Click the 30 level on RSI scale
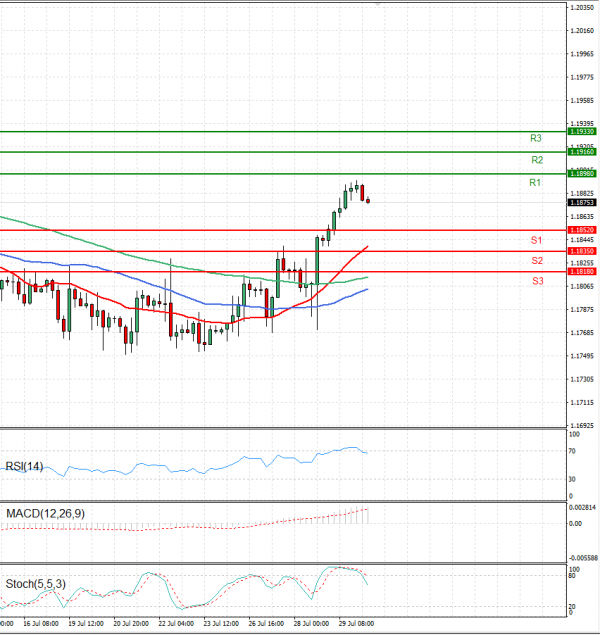600x635 pixels. pyautogui.click(x=572, y=479)
